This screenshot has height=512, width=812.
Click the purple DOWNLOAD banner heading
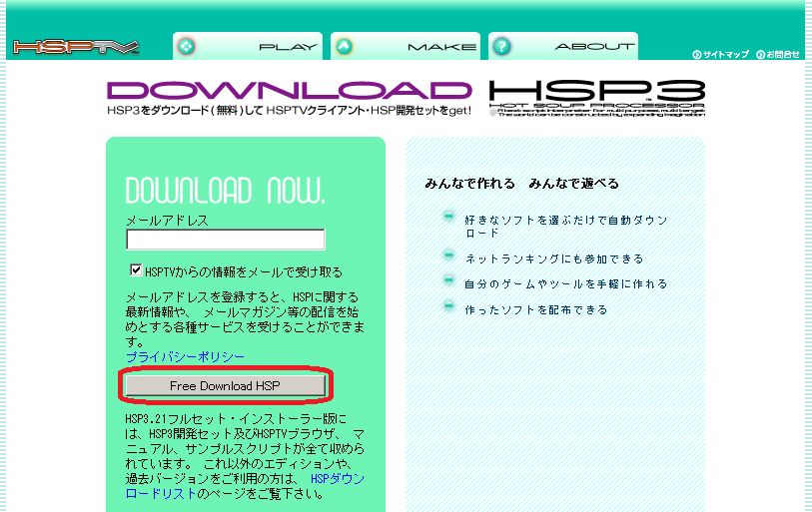pyautogui.click(x=290, y=91)
